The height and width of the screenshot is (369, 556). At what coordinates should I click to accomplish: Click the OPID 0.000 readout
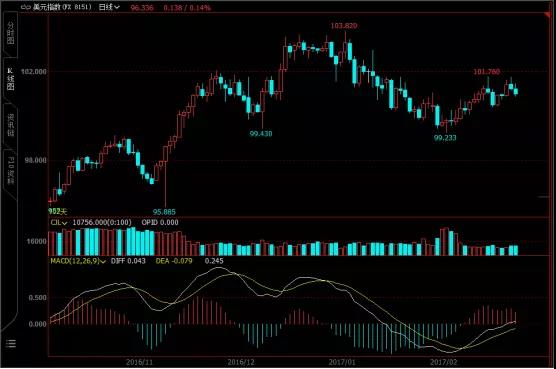[x=160, y=223]
